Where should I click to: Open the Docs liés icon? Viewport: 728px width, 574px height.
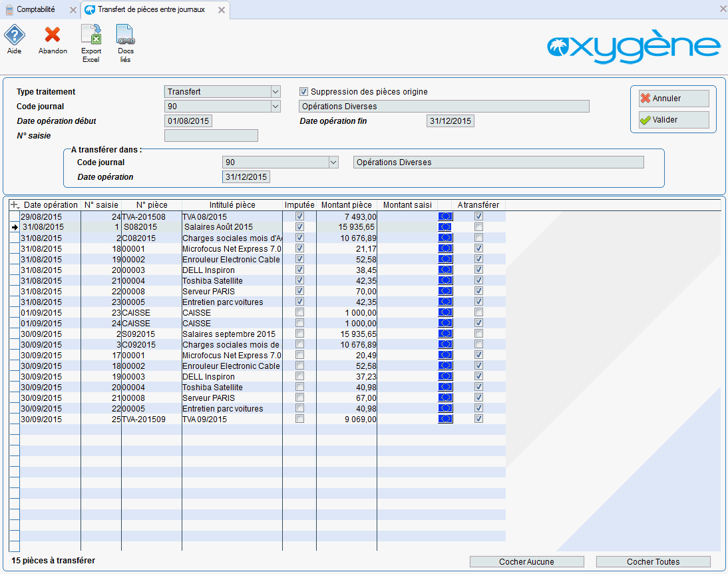pos(125,35)
